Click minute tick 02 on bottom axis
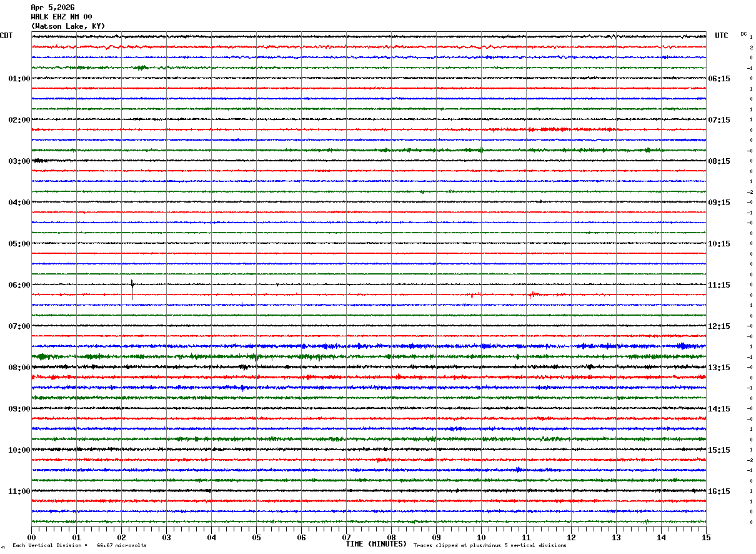756x554 pixels. click(121, 537)
